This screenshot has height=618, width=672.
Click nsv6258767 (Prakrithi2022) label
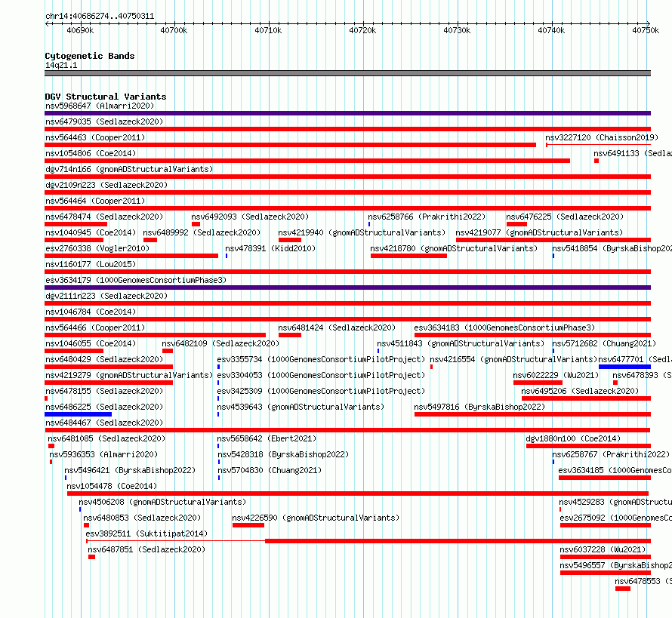pos(611,454)
